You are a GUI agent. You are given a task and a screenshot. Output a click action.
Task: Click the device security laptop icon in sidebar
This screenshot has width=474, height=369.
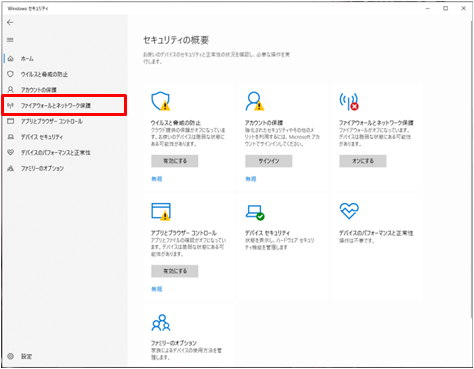pyautogui.click(x=11, y=137)
